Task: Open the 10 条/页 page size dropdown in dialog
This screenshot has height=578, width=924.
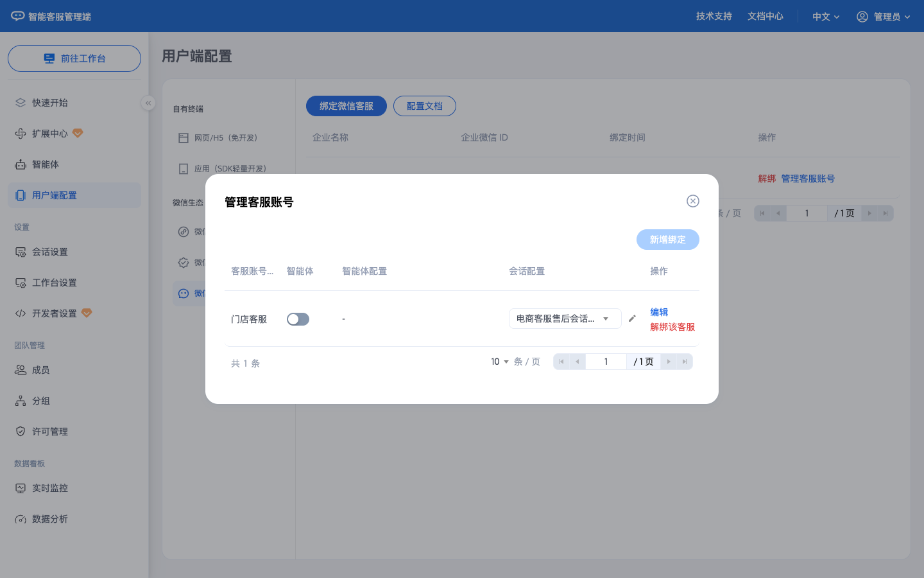Action: tap(500, 362)
